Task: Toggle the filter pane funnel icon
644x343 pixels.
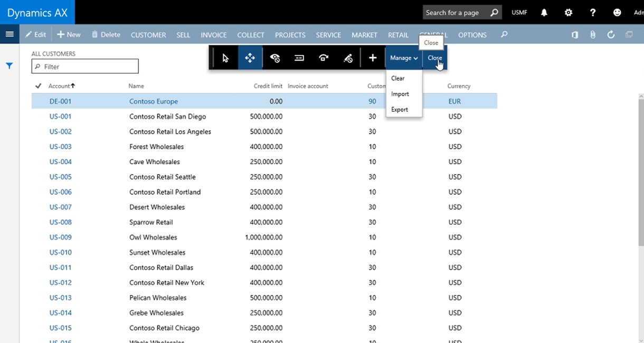Action: tap(10, 66)
